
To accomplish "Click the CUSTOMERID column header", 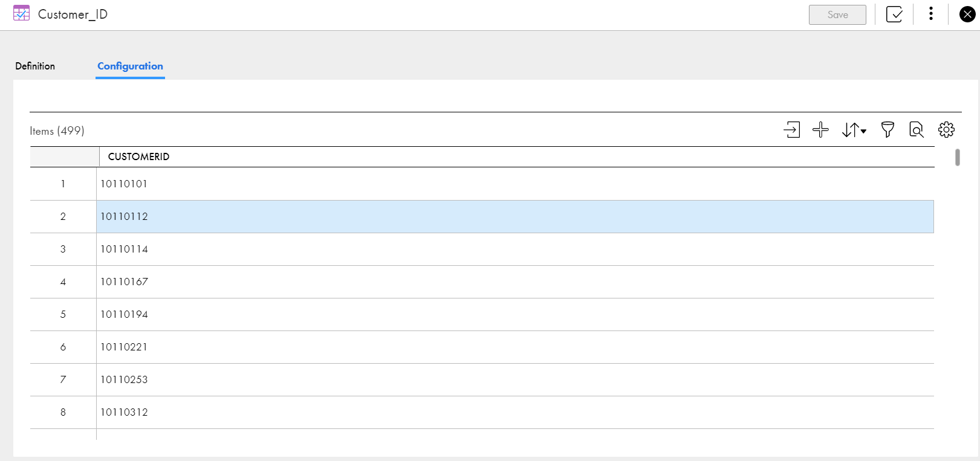I will point(138,156).
